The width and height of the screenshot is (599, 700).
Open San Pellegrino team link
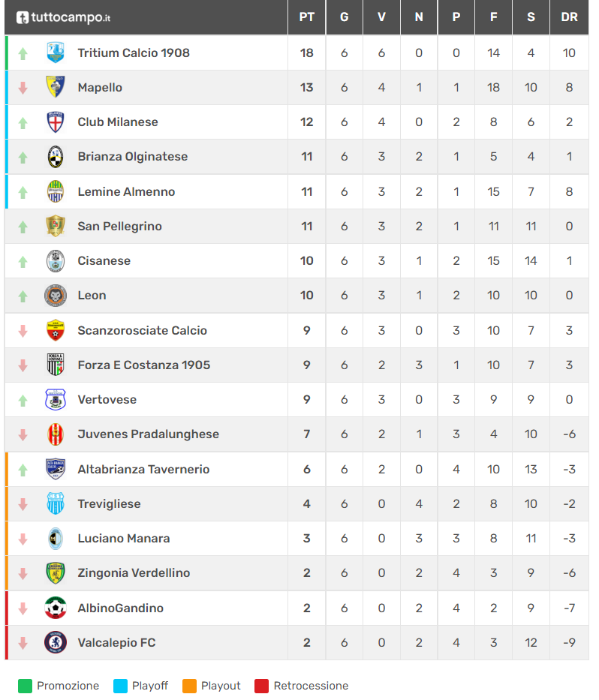(x=119, y=226)
